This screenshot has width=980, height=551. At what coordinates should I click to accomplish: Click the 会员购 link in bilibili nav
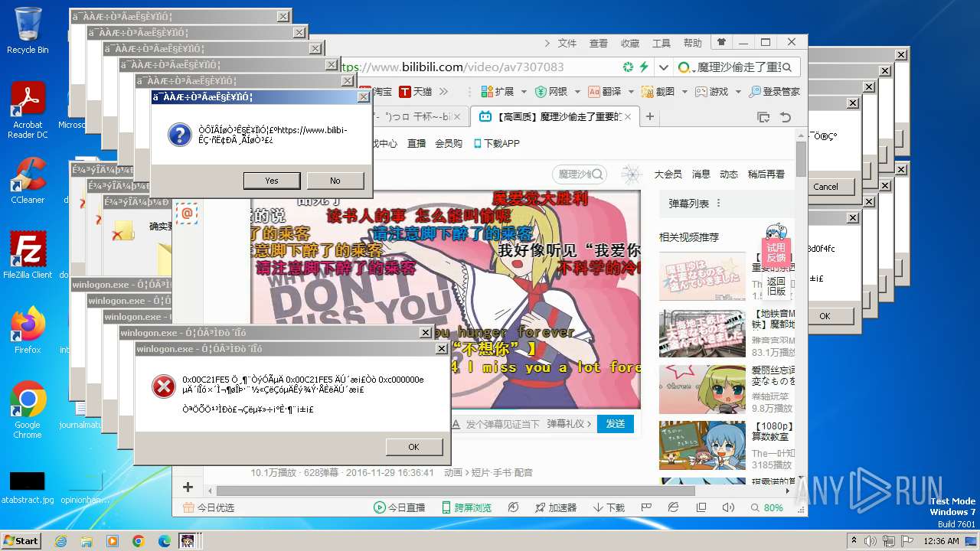point(449,143)
